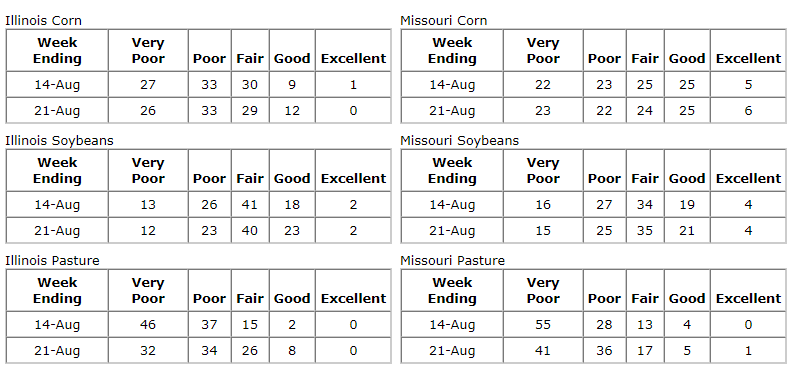This screenshot has width=792, height=373.
Task: Click the Missouri Pasture table heading
Action: coord(453,261)
